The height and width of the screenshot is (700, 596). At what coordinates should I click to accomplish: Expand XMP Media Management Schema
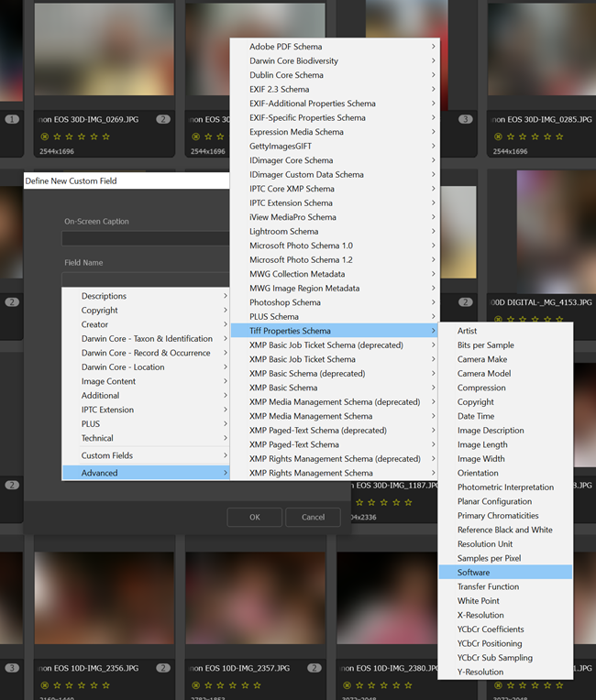point(335,416)
